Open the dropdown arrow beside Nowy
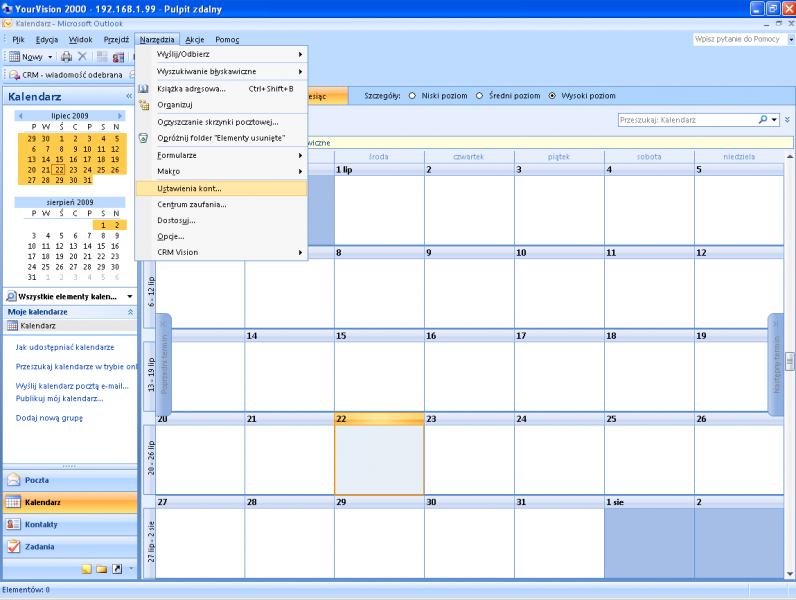The image size is (796, 600). pyautogui.click(x=50, y=57)
